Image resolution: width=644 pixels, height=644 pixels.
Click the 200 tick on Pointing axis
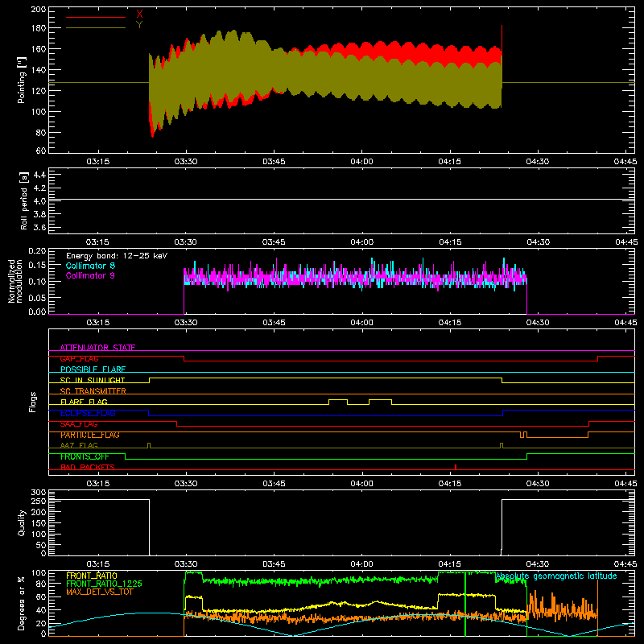point(38,10)
